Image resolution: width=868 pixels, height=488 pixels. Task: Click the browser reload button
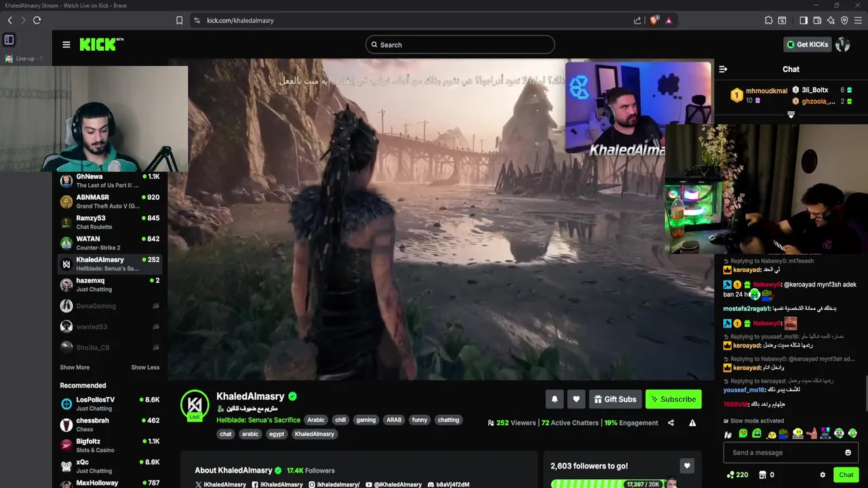[37, 20]
